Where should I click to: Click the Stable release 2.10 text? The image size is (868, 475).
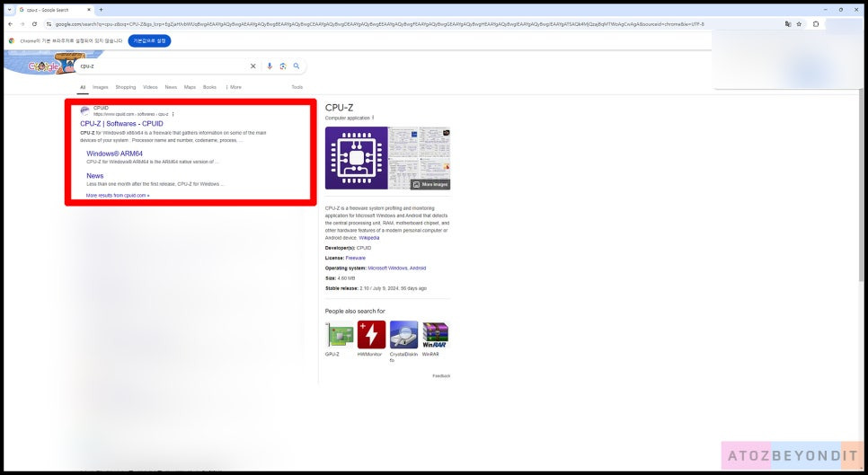pyautogui.click(x=376, y=288)
